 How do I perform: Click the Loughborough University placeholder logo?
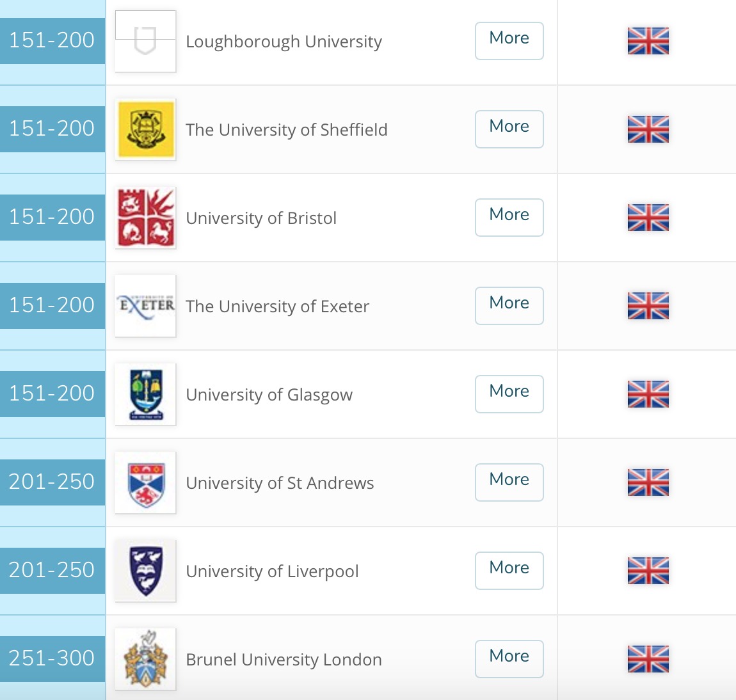(145, 41)
